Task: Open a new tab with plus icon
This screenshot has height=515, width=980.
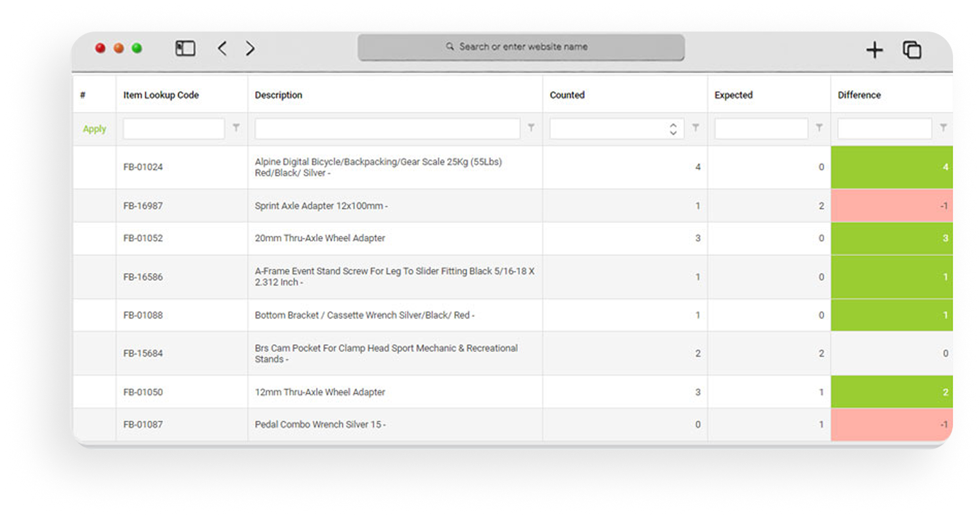Action: (x=874, y=50)
